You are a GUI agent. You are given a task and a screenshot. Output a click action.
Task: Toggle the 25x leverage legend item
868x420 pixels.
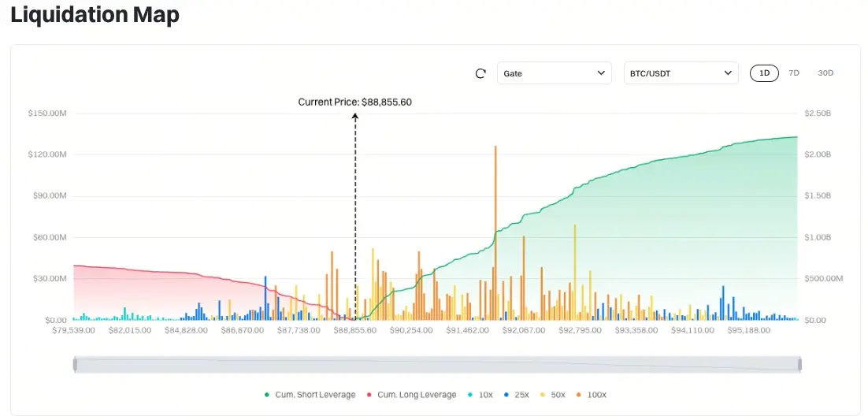pos(517,395)
